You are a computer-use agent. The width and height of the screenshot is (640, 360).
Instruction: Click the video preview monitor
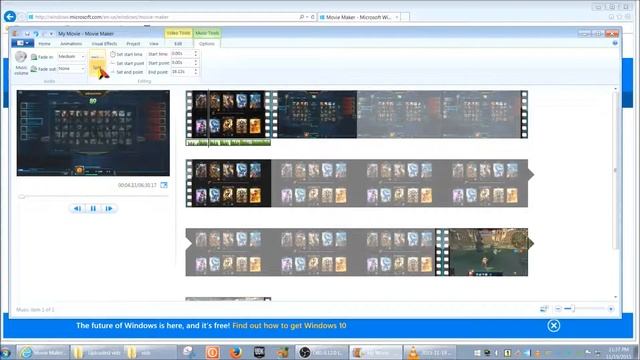93,133
